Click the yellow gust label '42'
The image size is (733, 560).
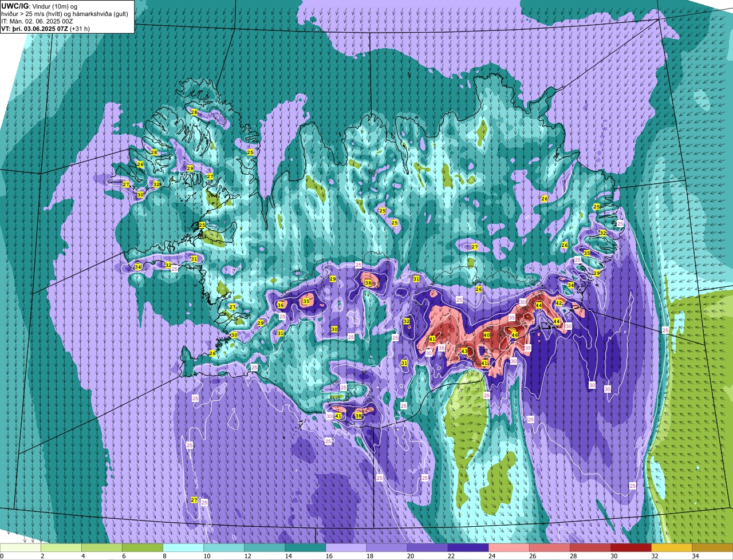[559, 303]
